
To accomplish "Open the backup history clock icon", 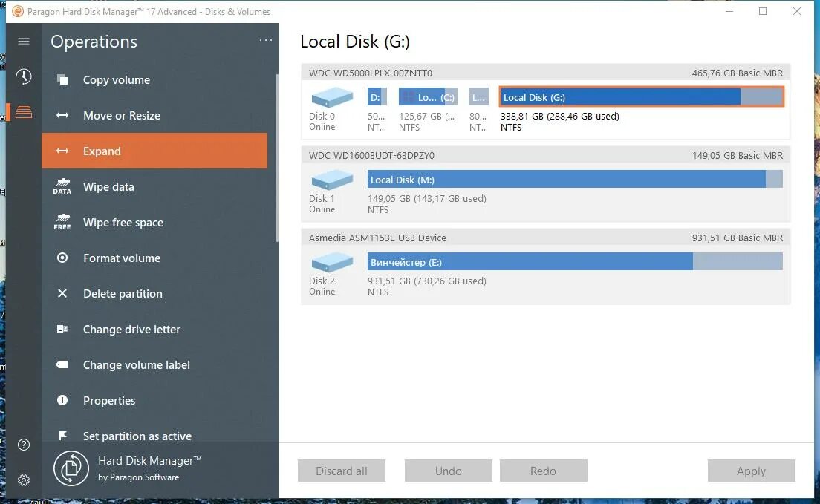I will 24,76.
